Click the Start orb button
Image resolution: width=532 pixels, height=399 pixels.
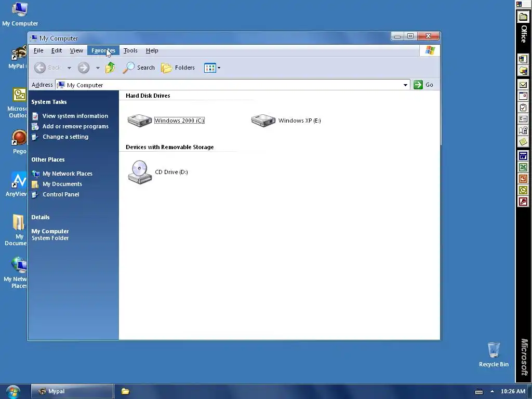[13, 392]
